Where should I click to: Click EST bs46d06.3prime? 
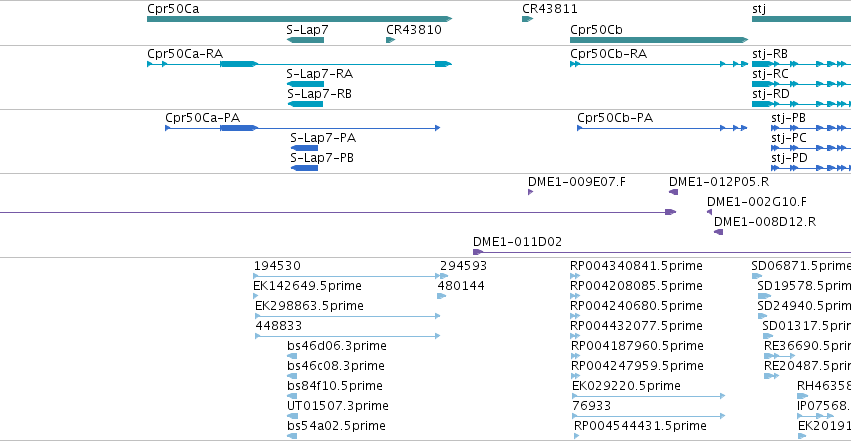click(292, 356)
